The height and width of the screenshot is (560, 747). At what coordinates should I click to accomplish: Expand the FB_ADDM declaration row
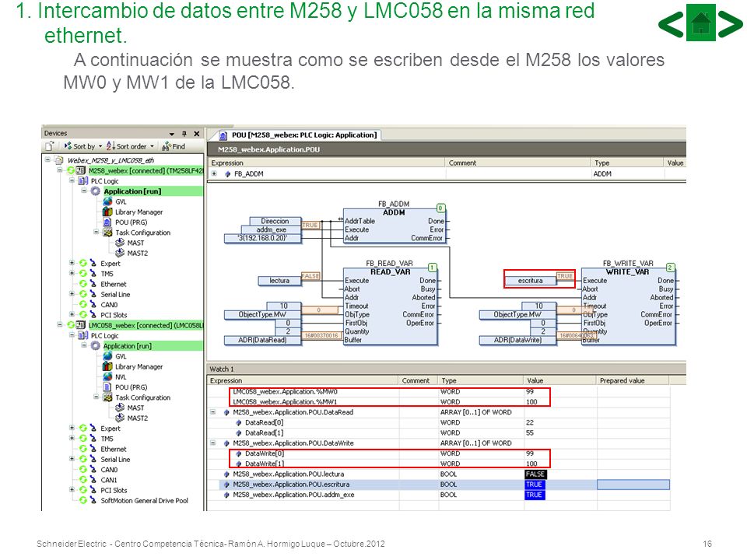(x=214, y=173)
